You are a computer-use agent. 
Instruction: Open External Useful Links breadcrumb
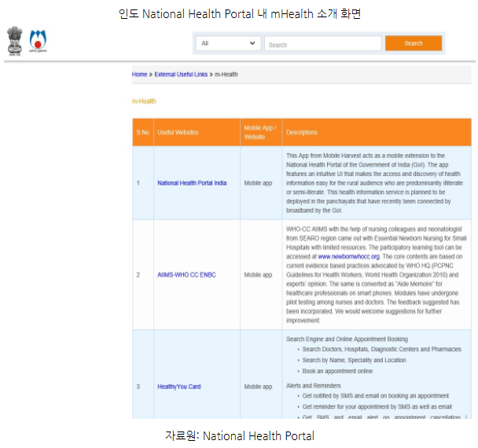click(181, 75)
